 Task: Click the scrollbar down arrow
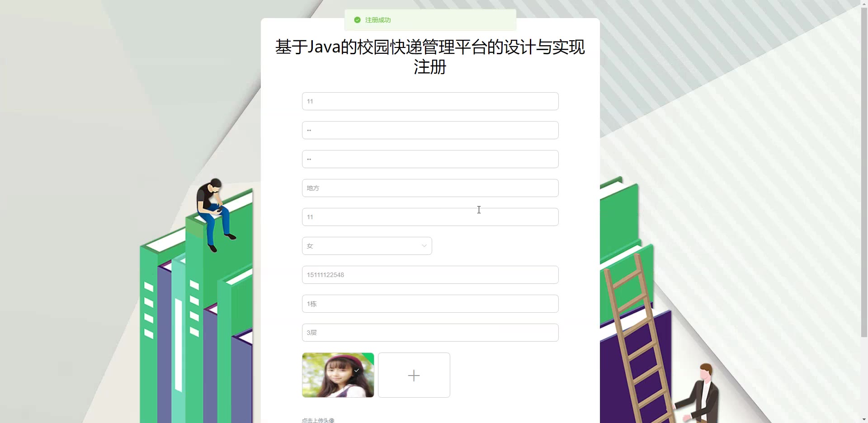point(864,419)
